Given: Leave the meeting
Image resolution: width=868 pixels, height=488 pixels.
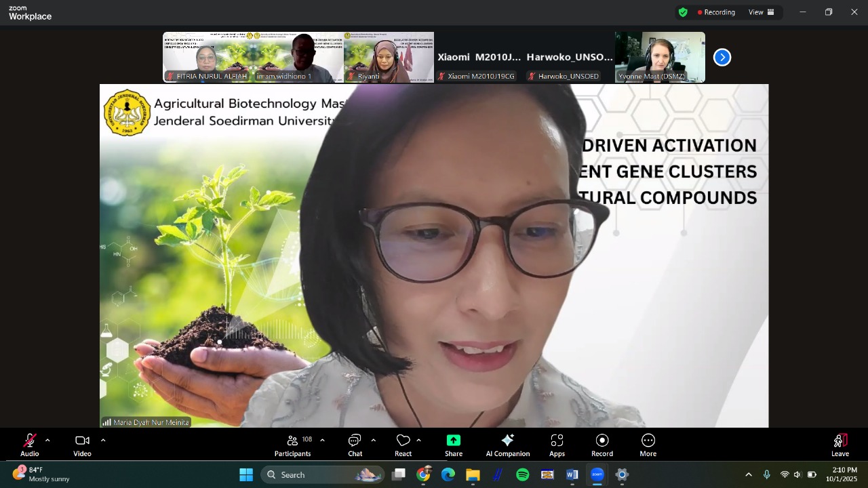Looking at the screenshot, I should pos(840,445).
